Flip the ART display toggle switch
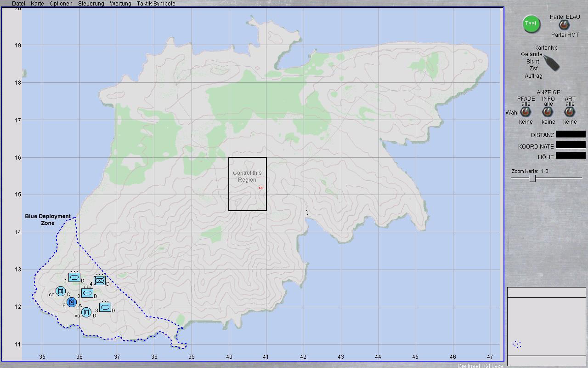 [570, 112]
